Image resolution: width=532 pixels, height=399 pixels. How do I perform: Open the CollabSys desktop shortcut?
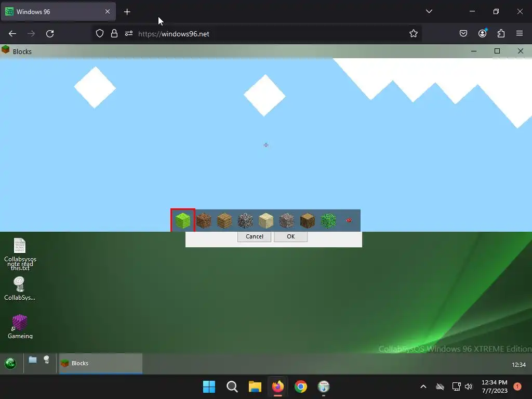point(20,289)
